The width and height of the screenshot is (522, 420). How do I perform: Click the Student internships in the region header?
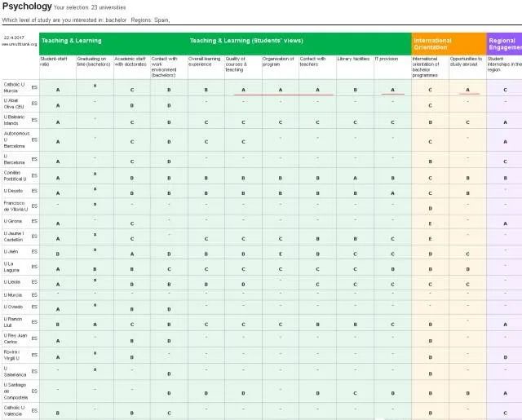click(504, 64)
